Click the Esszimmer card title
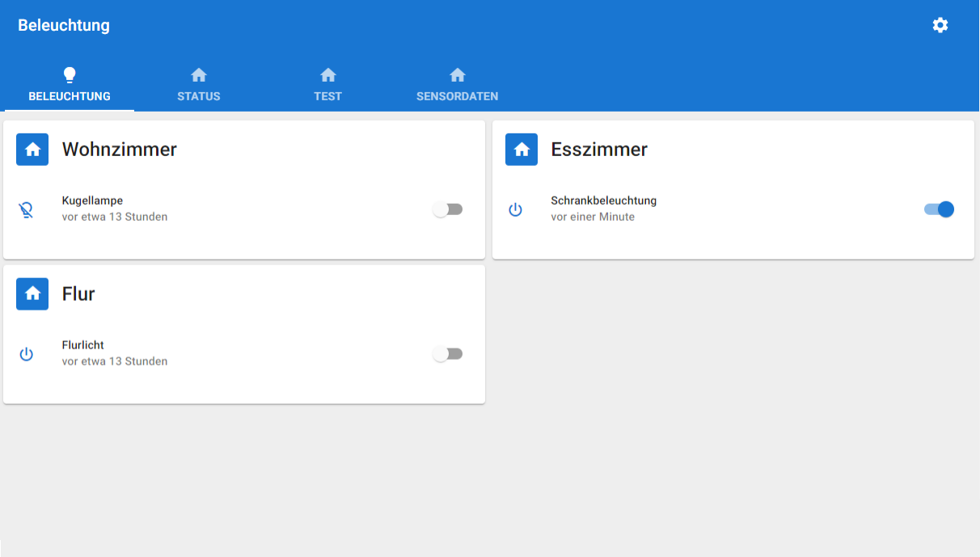The height and width of the screenshot is (557, 980). [x=599, y=150]
